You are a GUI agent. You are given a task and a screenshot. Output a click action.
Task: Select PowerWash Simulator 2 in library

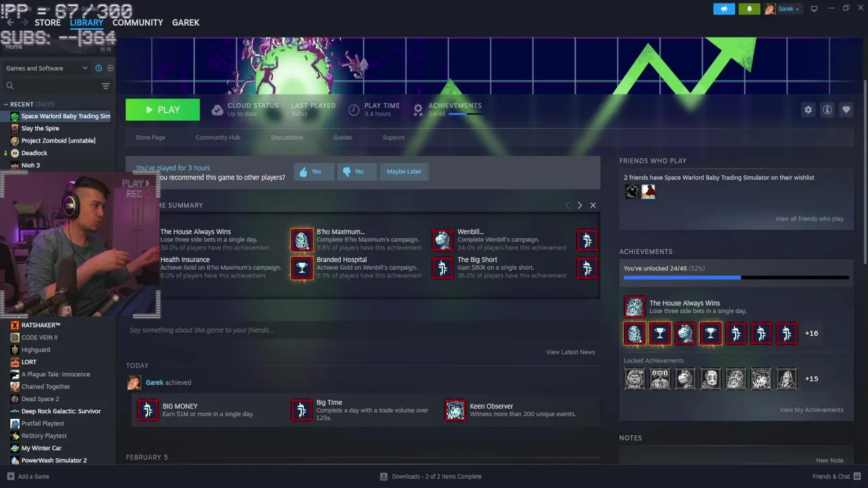54,460
